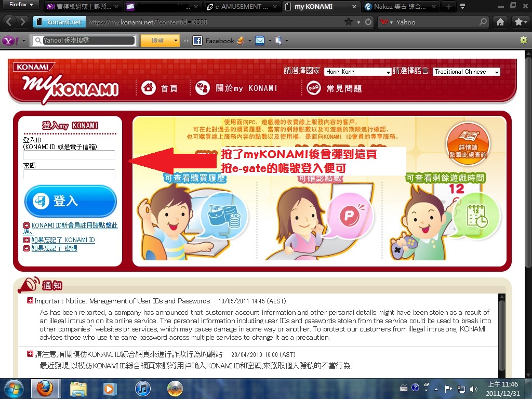Click the purchase history wallet bubble icon
Viewport: 532px width, 399px height.
point(224,216)
